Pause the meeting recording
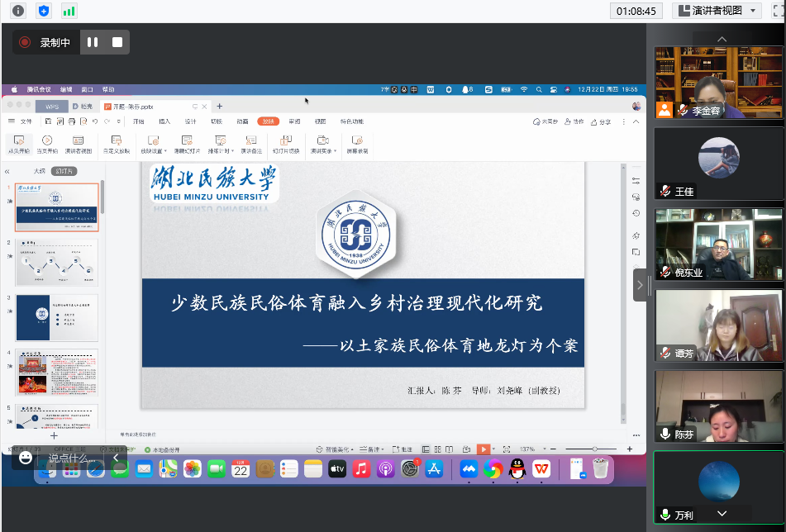 pos(93,42)
